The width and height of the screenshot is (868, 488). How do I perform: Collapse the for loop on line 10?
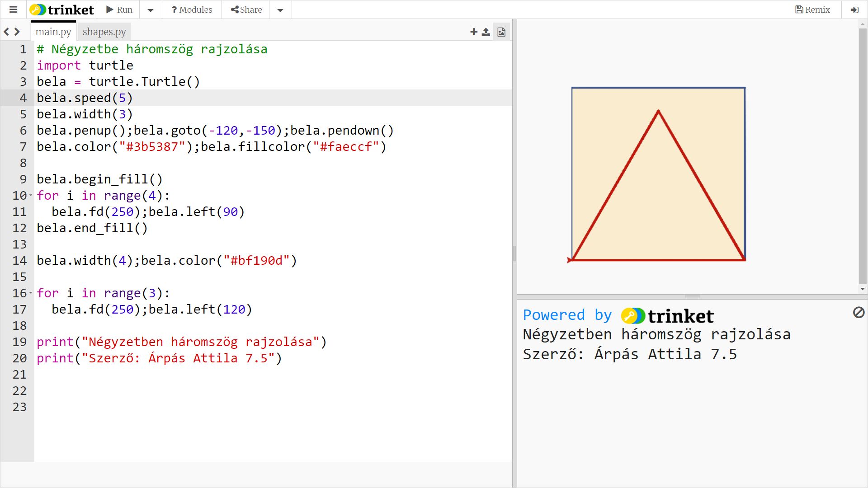[31, 195]
